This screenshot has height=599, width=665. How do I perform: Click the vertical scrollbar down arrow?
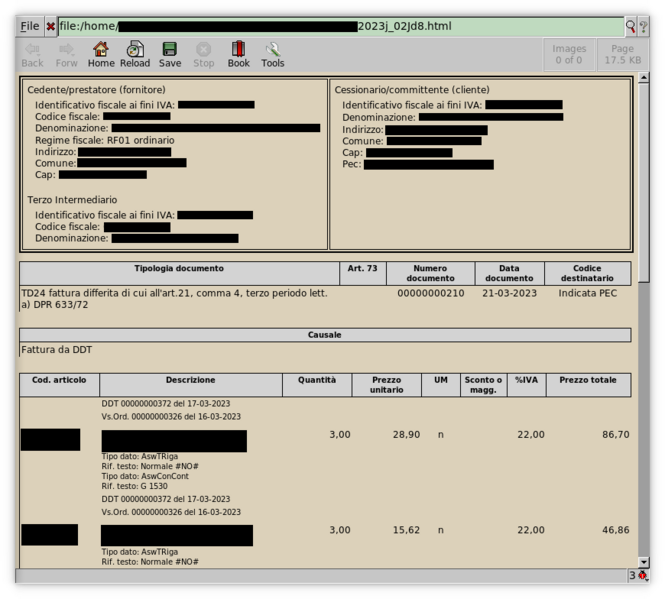tap(643, 562)
